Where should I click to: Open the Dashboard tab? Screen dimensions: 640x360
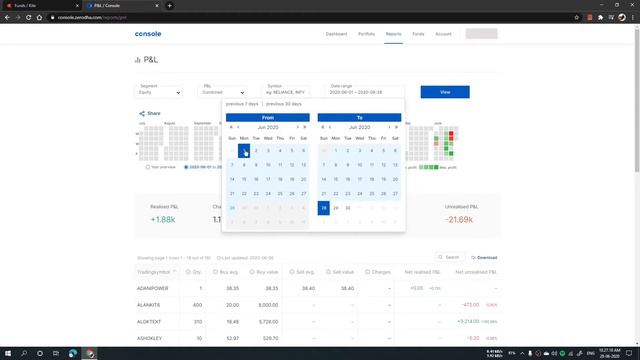pyautogui.click(x=336, y=34)
